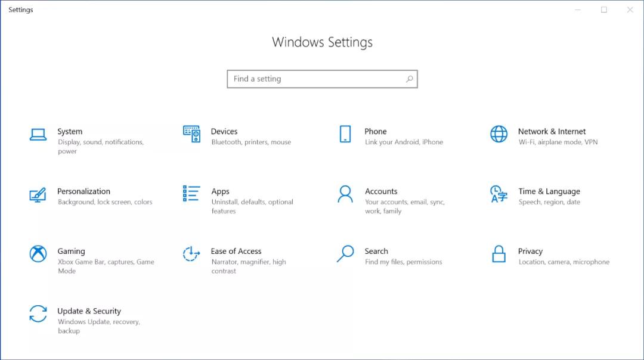Image resolution: width=644 pixels, height=360 pixels.
Task: Select the Time & Language icon
Action: click(498, 195)
